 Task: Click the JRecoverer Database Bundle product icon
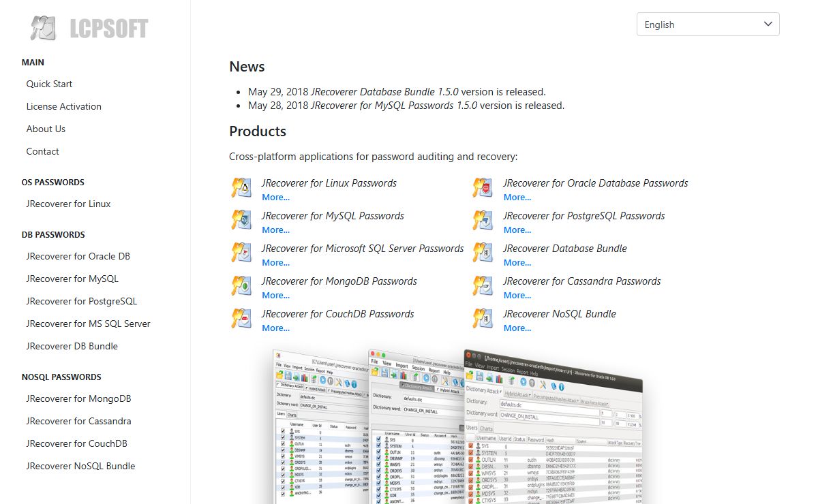click(483, 253)
